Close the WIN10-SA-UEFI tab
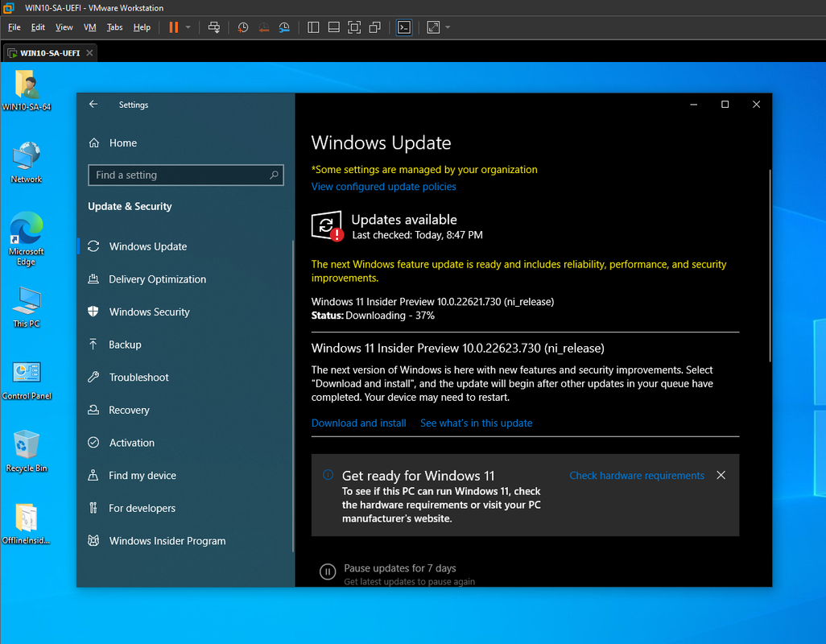The width and height of the screenshot is (826, 644). coord(89,53)
